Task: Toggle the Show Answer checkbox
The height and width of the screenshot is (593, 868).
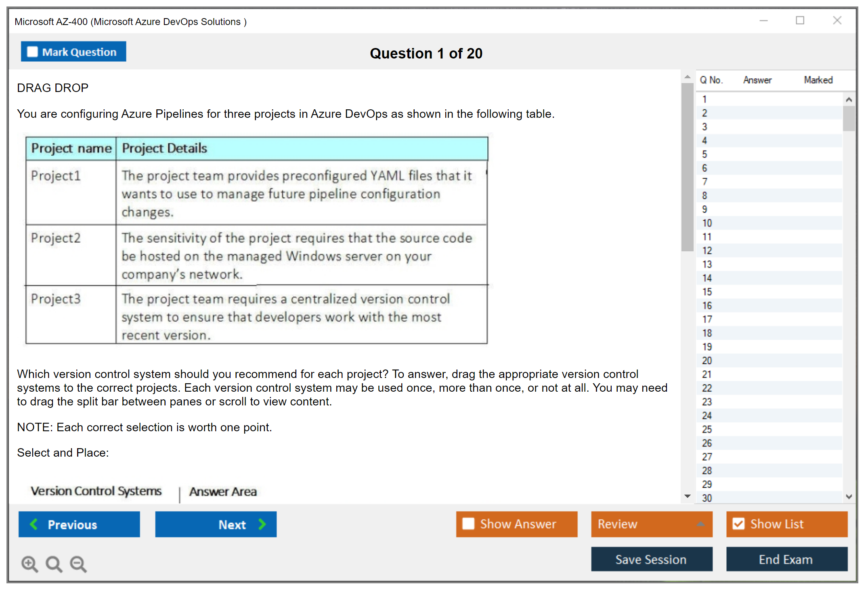Action: [x=468, y=524]
